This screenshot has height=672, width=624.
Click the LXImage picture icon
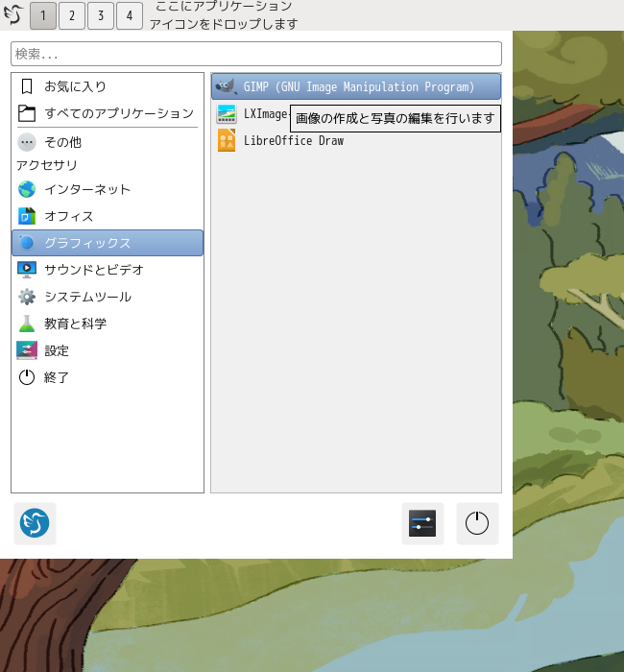(x=227, y=113)
